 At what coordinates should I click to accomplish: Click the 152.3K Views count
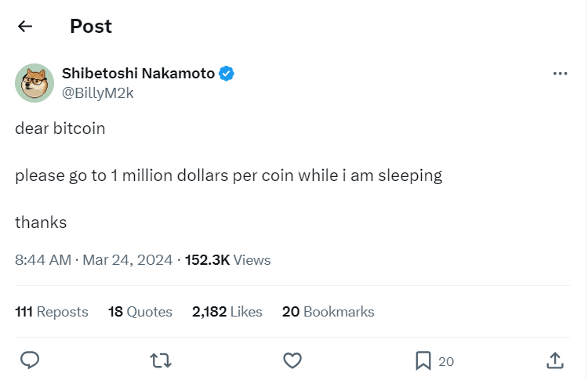click(227, 260)
